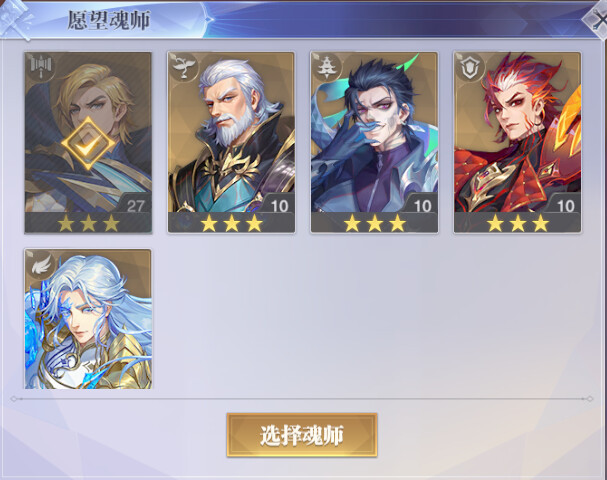Close the 愿望魂师 dialog
607x480 pixels.
click(x=596, y=19)
